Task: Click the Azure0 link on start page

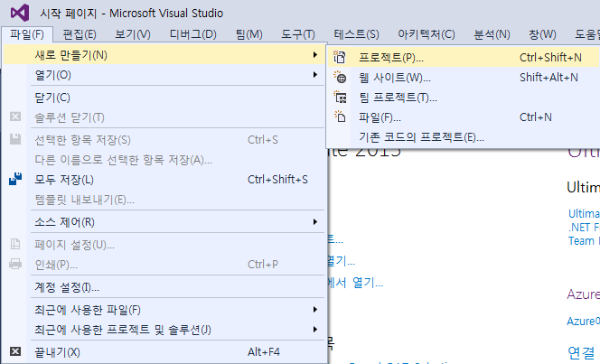Action: (583, 321)
